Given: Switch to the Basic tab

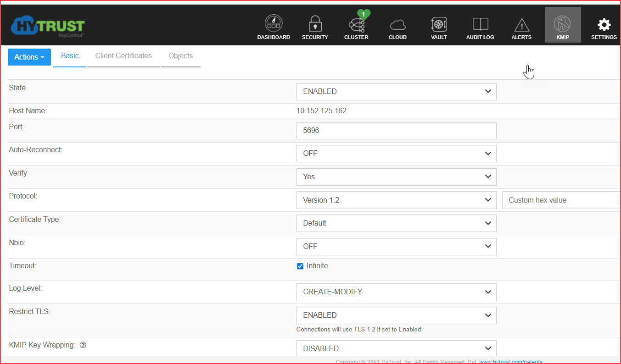Looking at the screenshot, I should click(70, 56).
